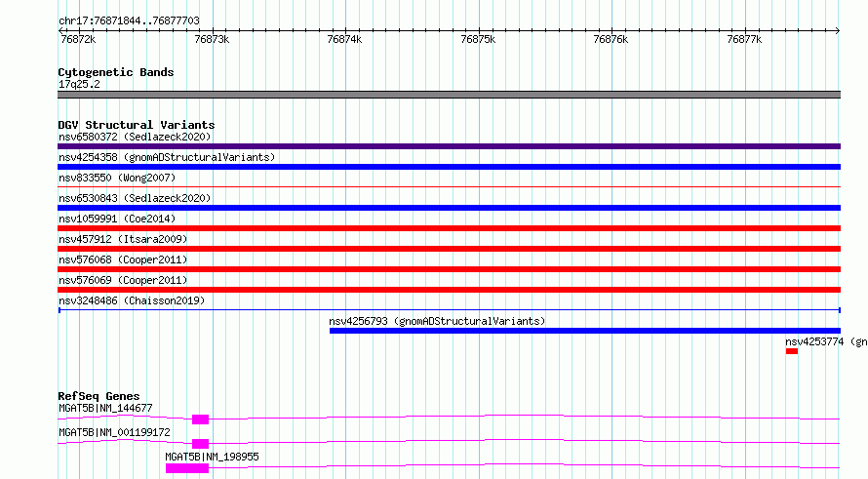Click the 76875k ruler tick label
This screenshot has height=479, width=868.
pos(478,39)
